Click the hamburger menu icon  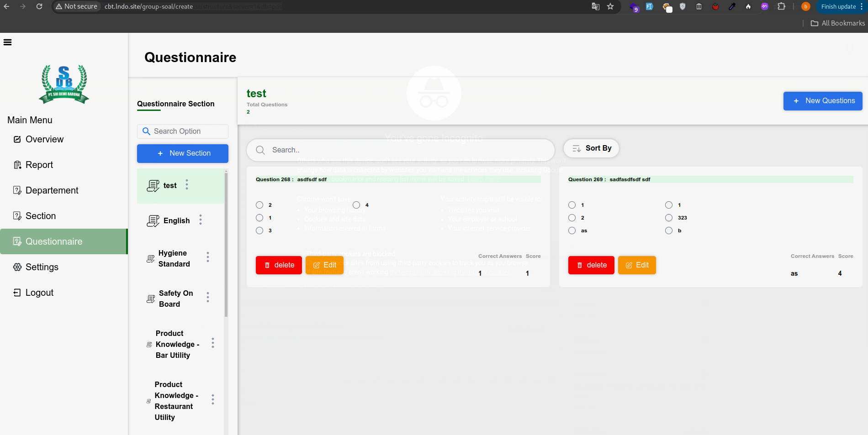point(7,42)
